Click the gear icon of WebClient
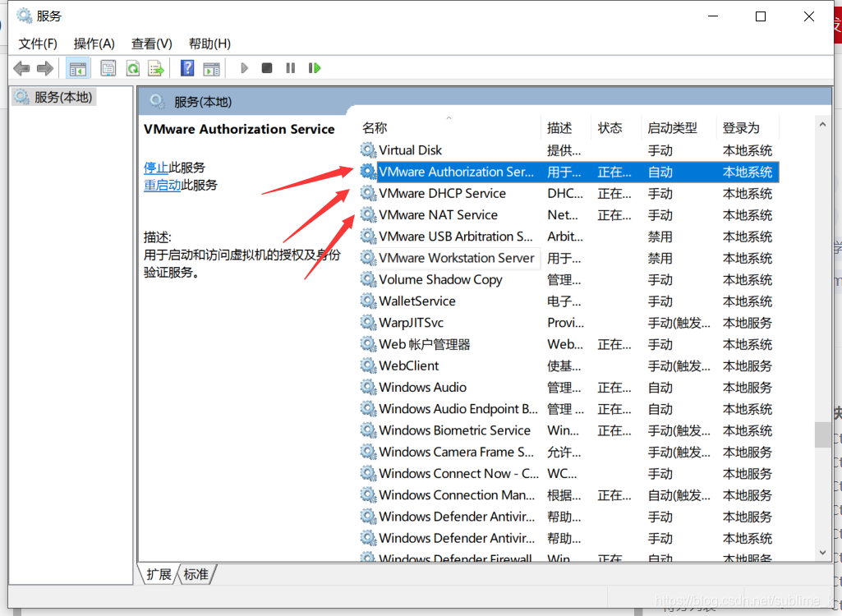This screenshot has height=616, width=842. pyautogui.click(x=368, y=365)
